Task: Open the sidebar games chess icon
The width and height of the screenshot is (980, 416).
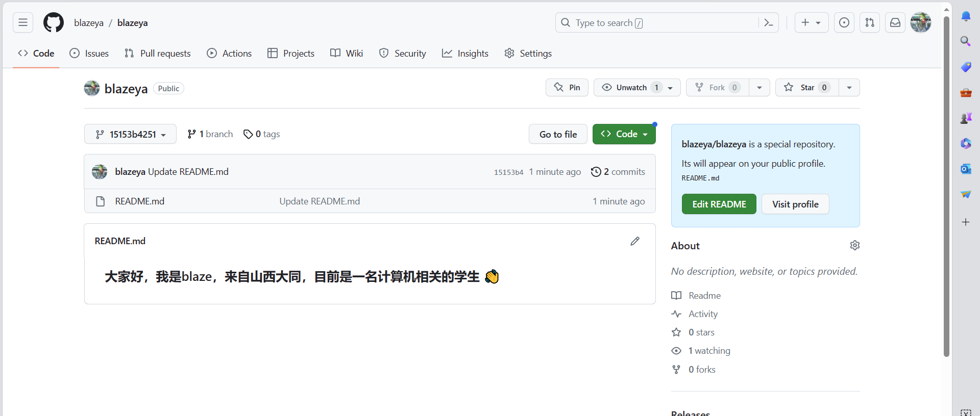Action: click(966, 118)
